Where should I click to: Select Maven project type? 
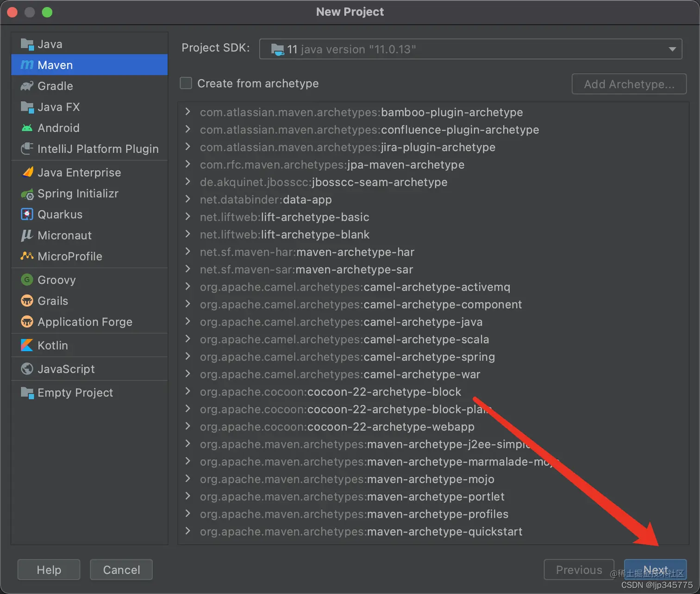click(89, 65)
